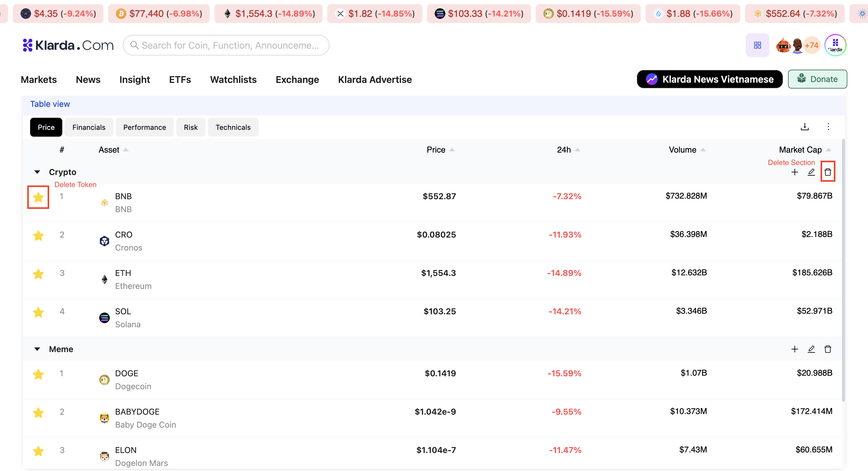This screenshot has height=471, width=868.
Task: Click the pencil edit icon for Crypto section
Action: [811, 172]
